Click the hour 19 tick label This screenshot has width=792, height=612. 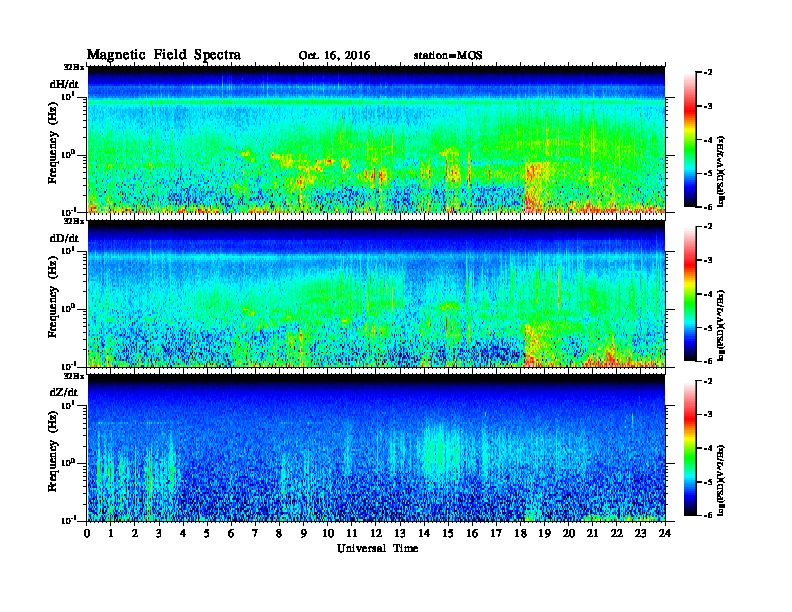click(544, 533)
